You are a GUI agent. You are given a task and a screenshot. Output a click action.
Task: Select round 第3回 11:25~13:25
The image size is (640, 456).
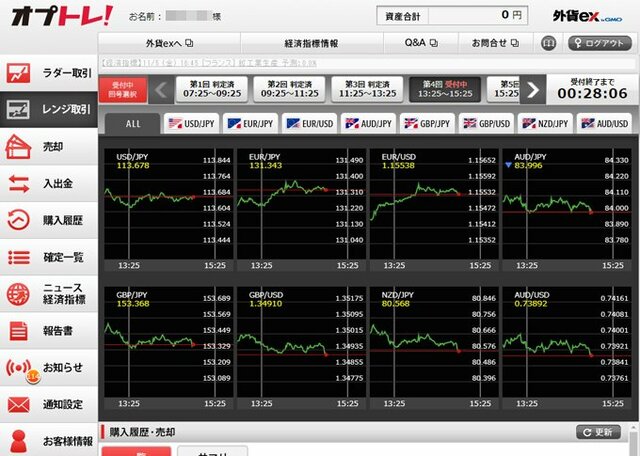coord(367,89)
